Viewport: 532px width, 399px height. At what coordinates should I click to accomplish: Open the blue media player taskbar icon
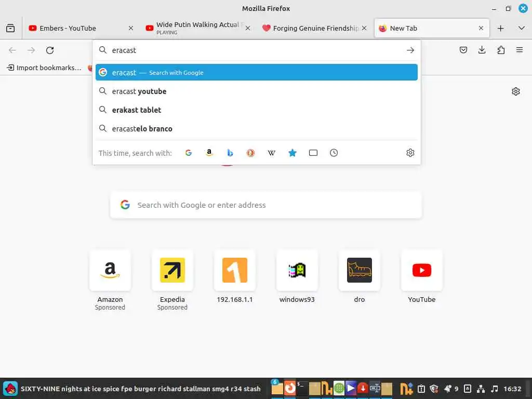tap(351, 388)
